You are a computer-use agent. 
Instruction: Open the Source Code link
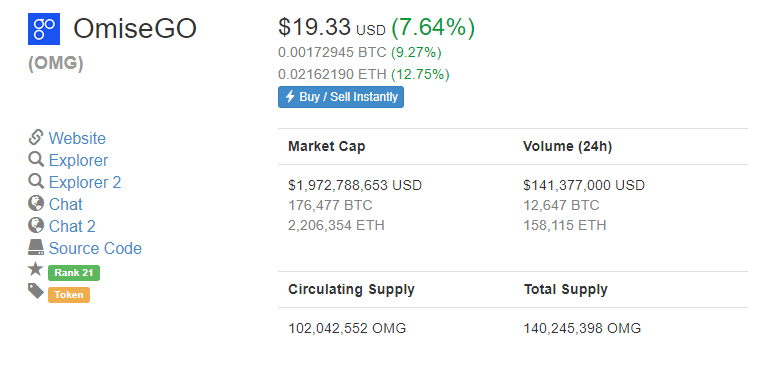point(95,248)
